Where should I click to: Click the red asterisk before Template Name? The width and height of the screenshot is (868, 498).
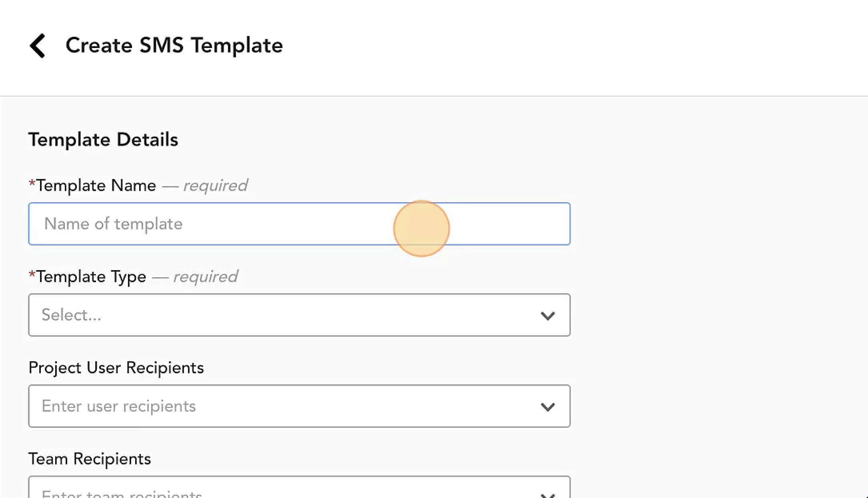click(x=32, y=184)
